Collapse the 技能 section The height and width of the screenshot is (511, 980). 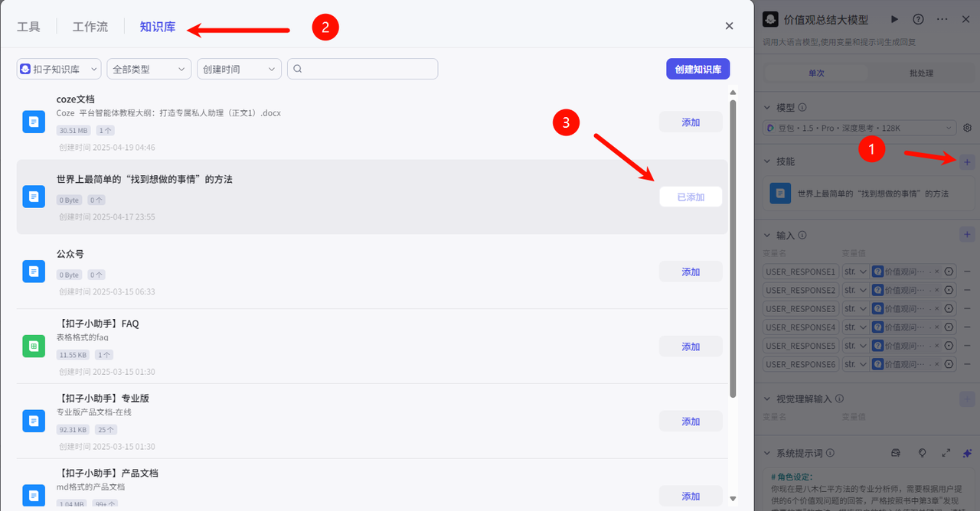[x=769, y=161]
